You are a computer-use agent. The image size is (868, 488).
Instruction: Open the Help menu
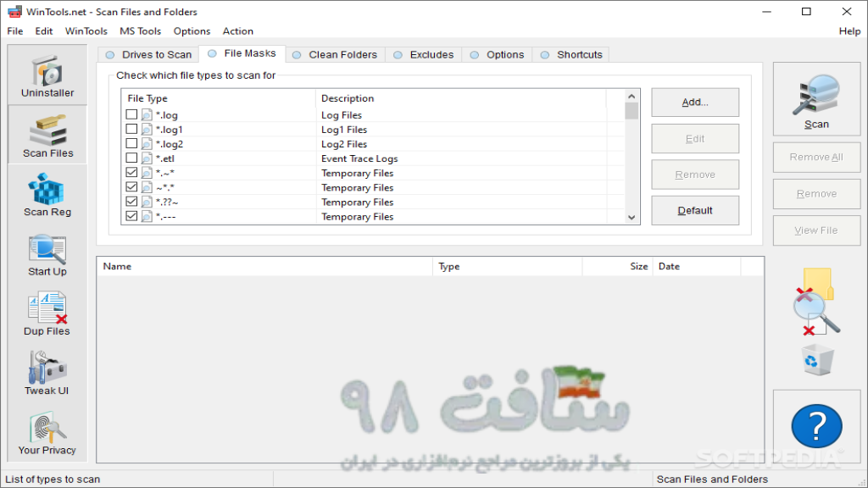(x=849, y=31)
